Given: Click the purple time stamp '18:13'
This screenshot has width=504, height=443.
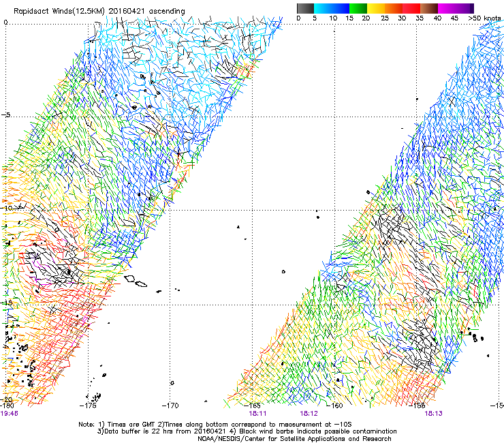Looking at the screenshot, I should [434, 414].
